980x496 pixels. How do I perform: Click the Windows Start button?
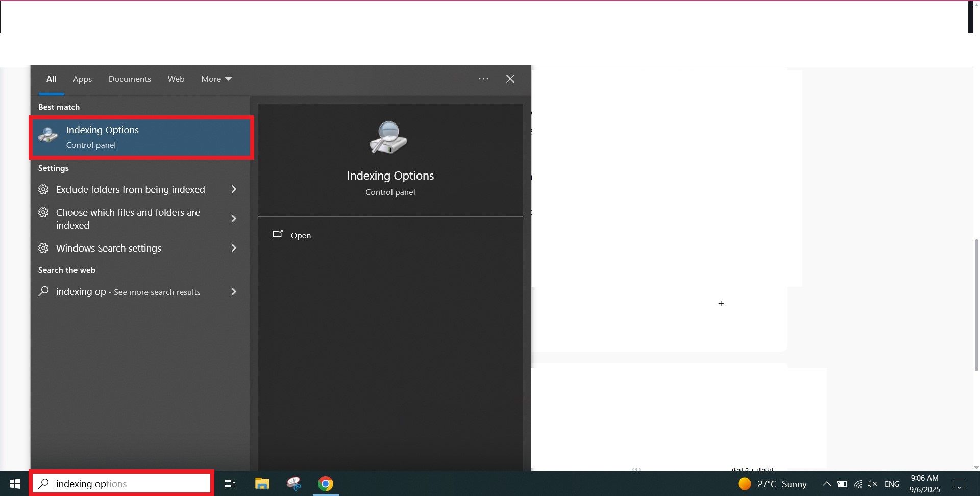coord(15,483)
